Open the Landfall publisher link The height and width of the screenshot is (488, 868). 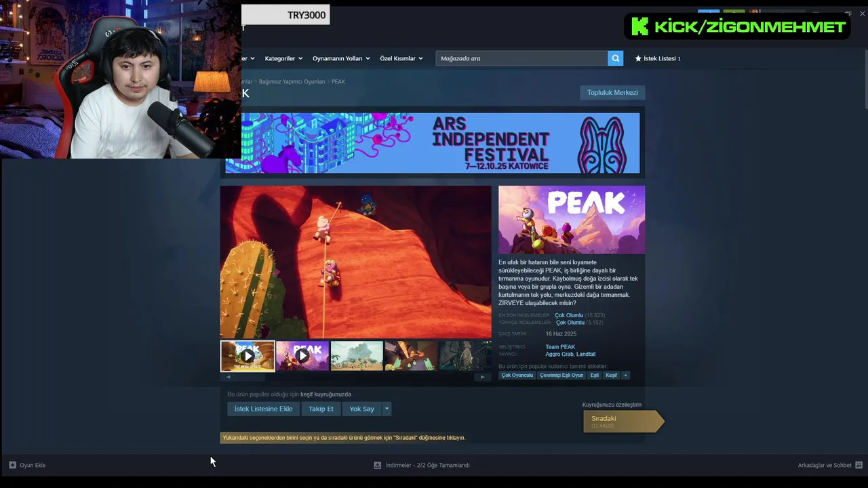coord(586,354)
